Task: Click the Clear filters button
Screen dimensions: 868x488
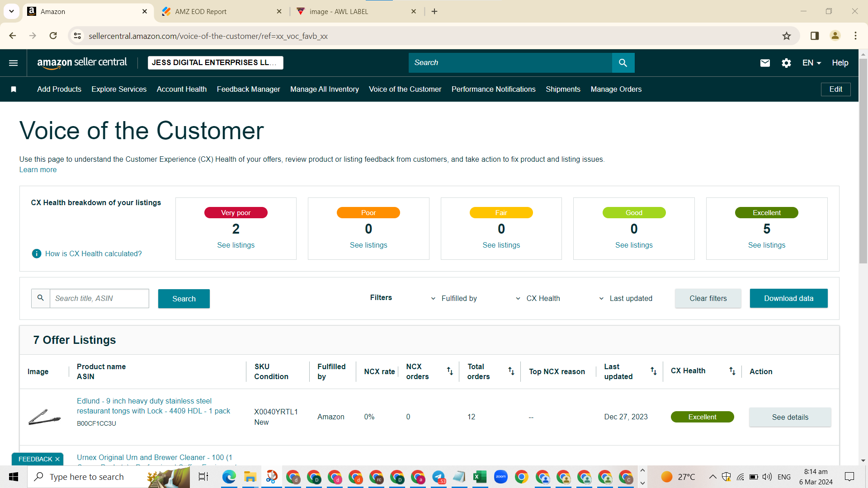Action: click(x=708, y=298)
